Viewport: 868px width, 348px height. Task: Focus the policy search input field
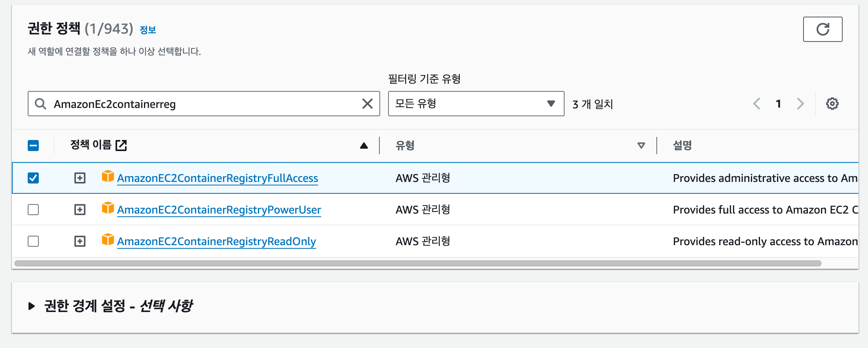pos(204,104)
